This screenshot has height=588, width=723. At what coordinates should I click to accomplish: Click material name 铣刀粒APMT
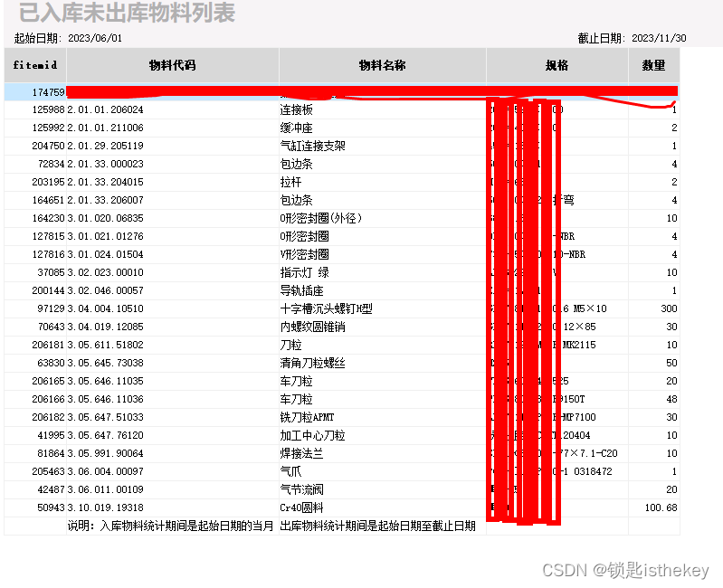307,417
